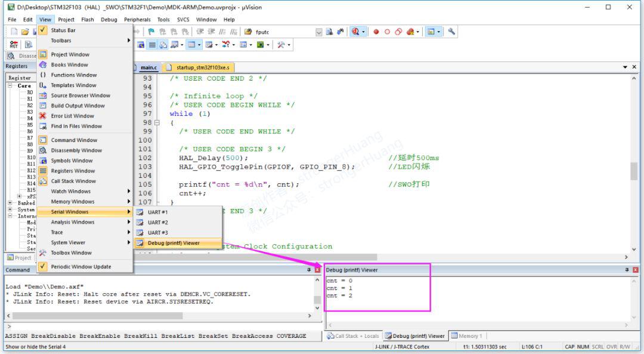The width and height of the screenshot is (644, 354).
Task: Switch to the startup_stm32f103xe.s tab
Action: [x=199, y=67]
